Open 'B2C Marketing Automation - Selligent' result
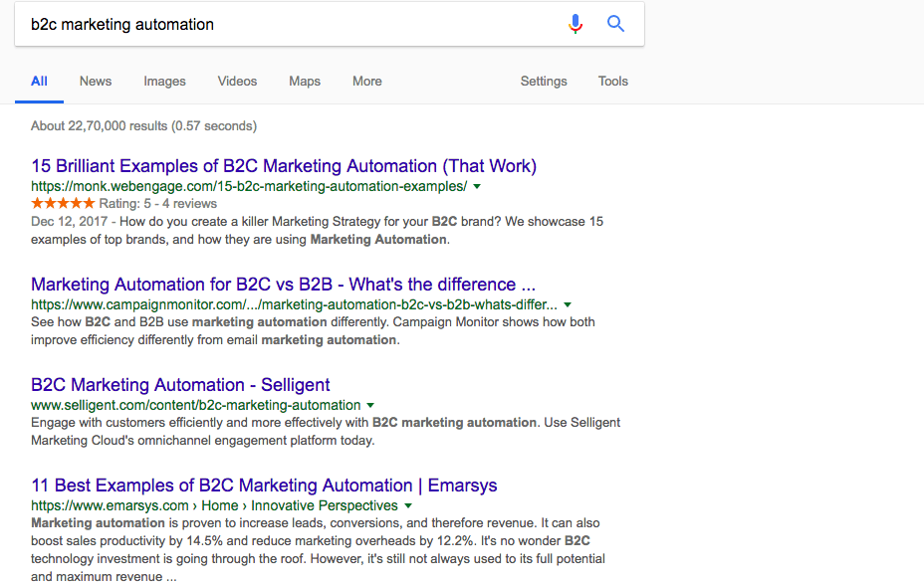Screen dimensions: 924x584 (180, 385)
